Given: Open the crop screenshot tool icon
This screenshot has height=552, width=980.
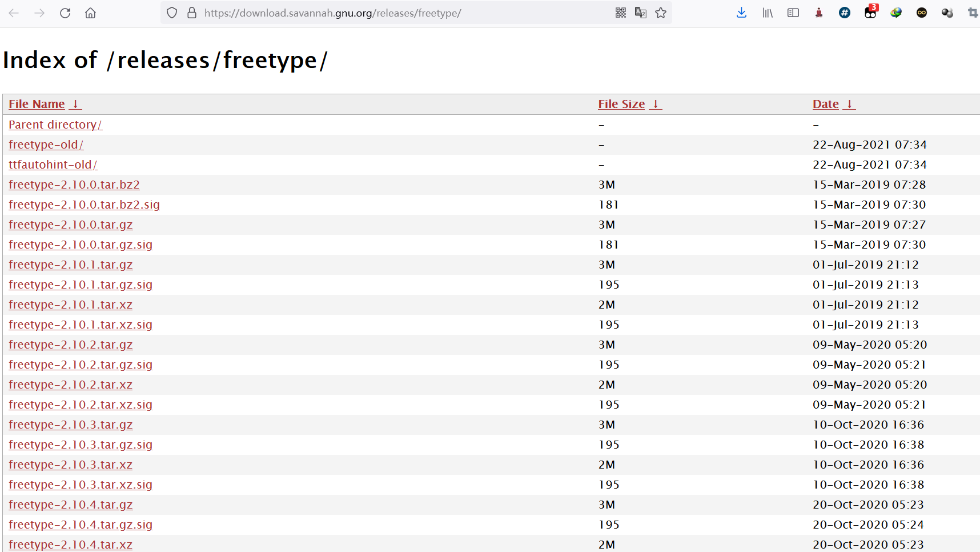Looking at the screenshot, I should (973, 13).
